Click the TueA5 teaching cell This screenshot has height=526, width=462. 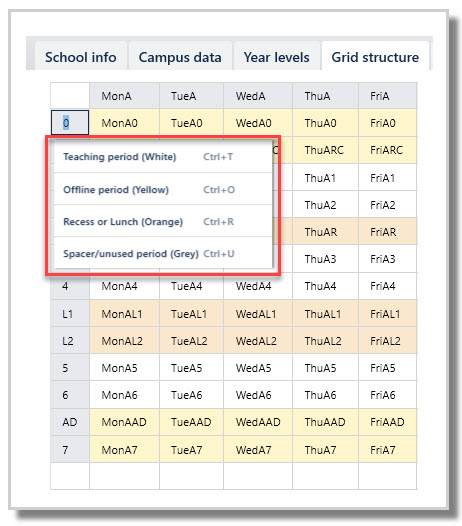[191, 368]
